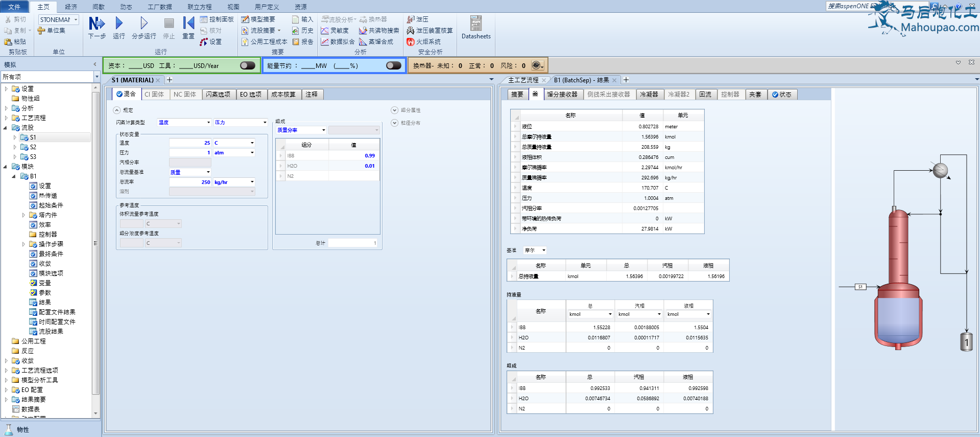The height and width of the screenshot is (437, 980).
Task: Switch to the 闪蒸选项 tab
Action: [218, 94]
